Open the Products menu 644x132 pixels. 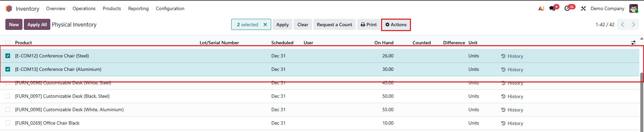[112, 8]
